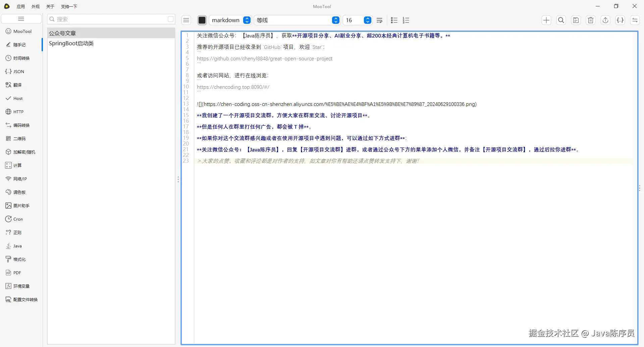Open the 配置文件转换 config converter
Screen dimensions: 644x347
click(21, 300)
